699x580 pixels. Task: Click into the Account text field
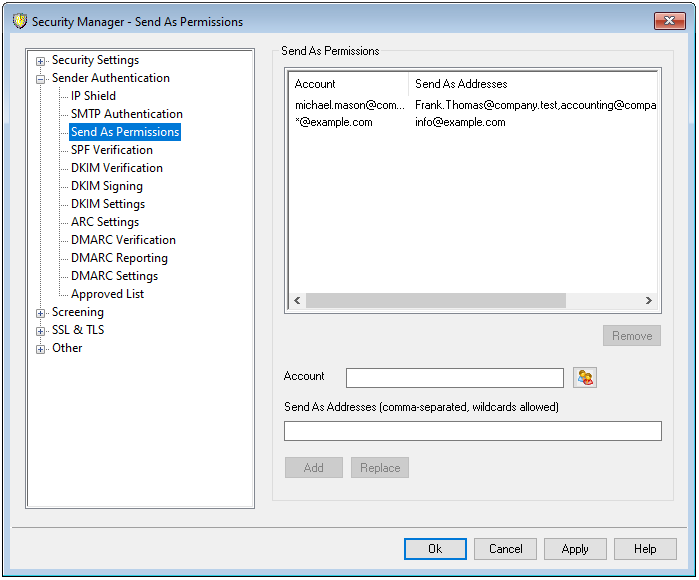point(455,378)
